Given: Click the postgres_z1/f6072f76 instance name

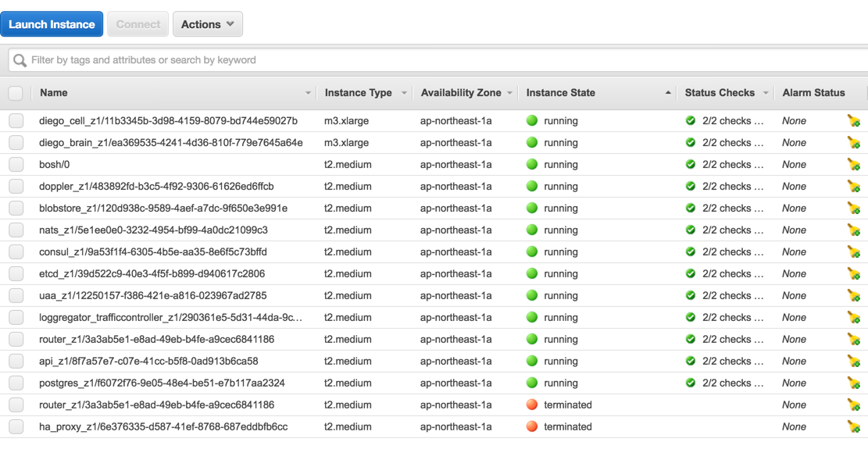Looking at the screenshot, I should [162, 383].
